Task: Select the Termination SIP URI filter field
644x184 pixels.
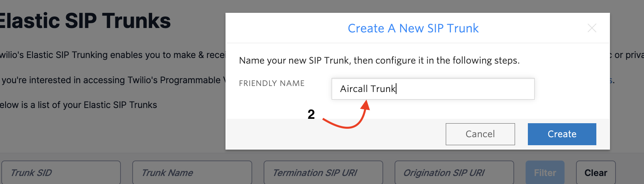Action: [323, 173]
